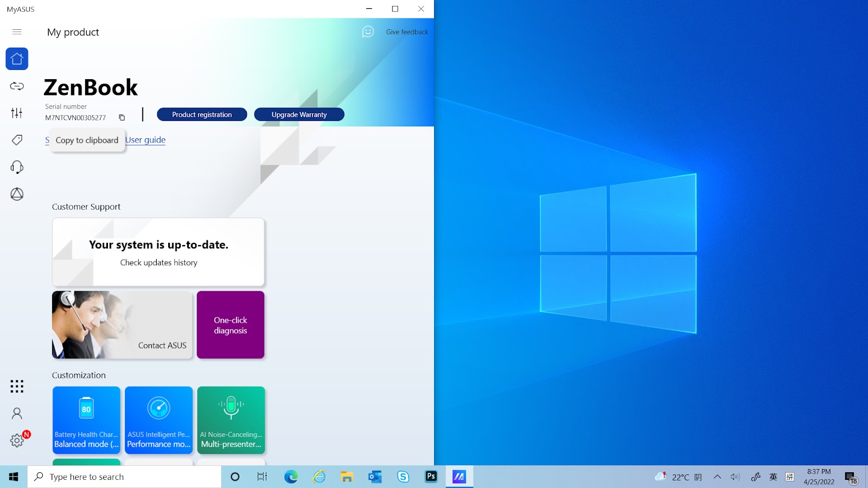
Task: Open the hamburger navigation menu
Action: pos(17,32)
